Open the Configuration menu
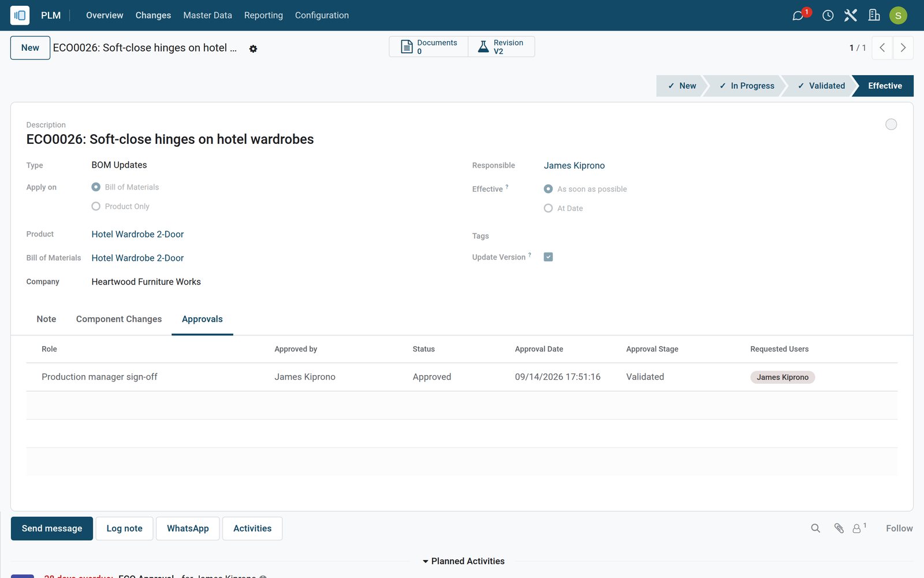924x578 pixels. [x=322, y=15]
